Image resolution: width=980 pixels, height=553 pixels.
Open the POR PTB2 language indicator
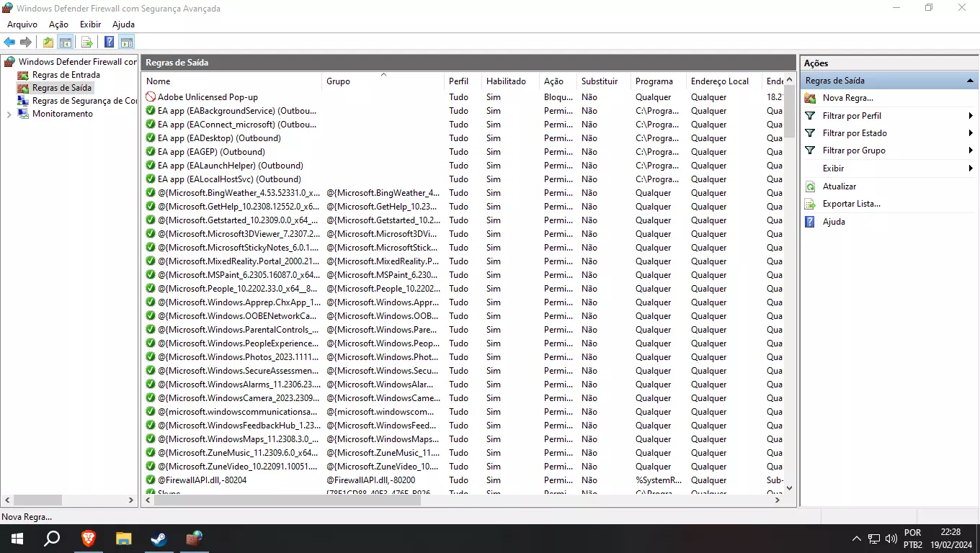[x=913, y=539]
